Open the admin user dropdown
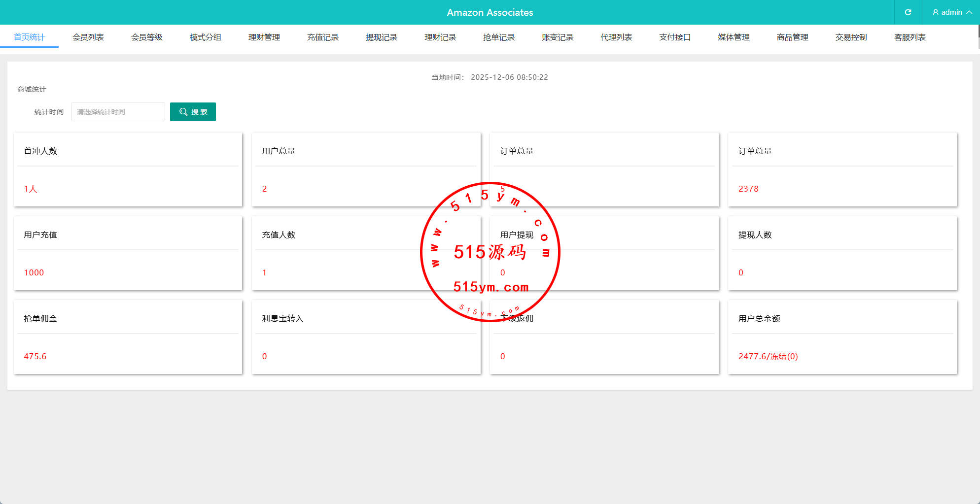 tap(952, 12)
